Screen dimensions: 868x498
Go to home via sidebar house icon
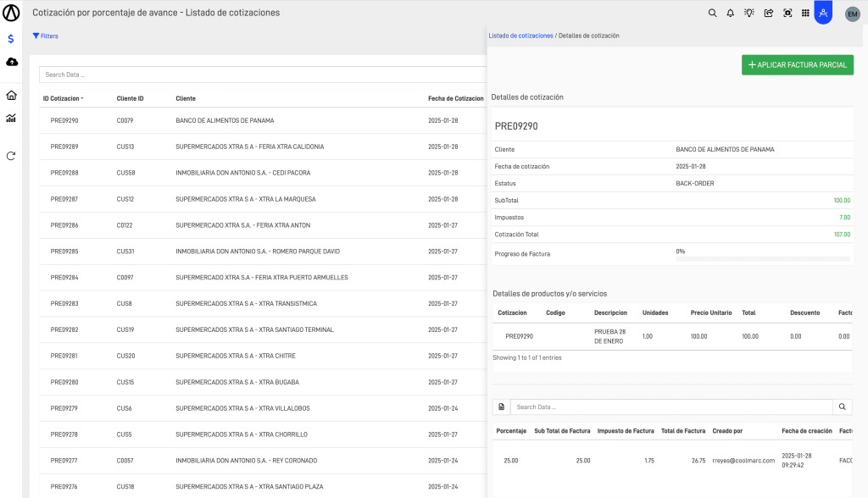pos(11,95)
